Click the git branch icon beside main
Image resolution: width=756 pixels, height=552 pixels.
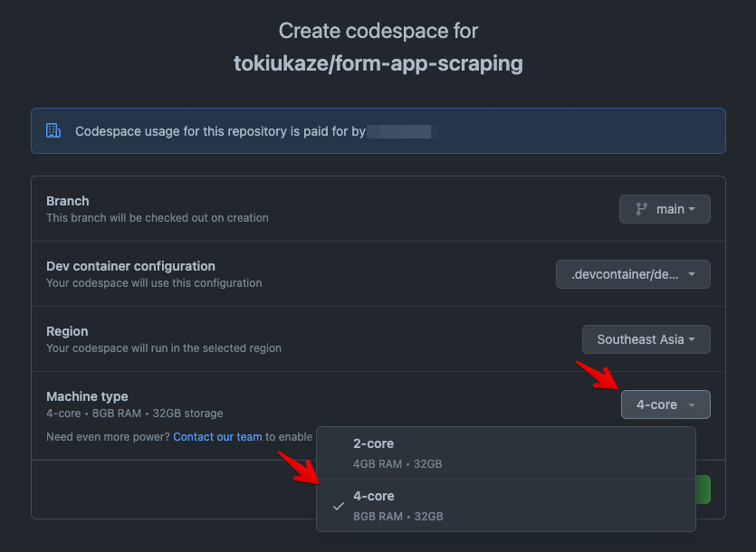642,209
